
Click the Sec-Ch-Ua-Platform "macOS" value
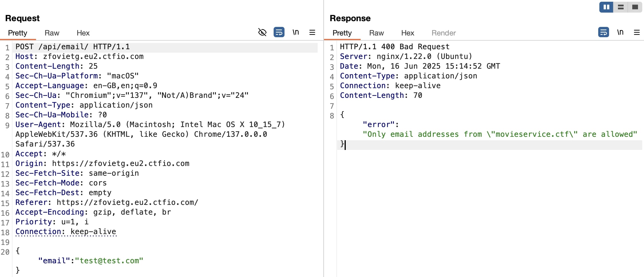pyautogui.click(x=123, y=76)
